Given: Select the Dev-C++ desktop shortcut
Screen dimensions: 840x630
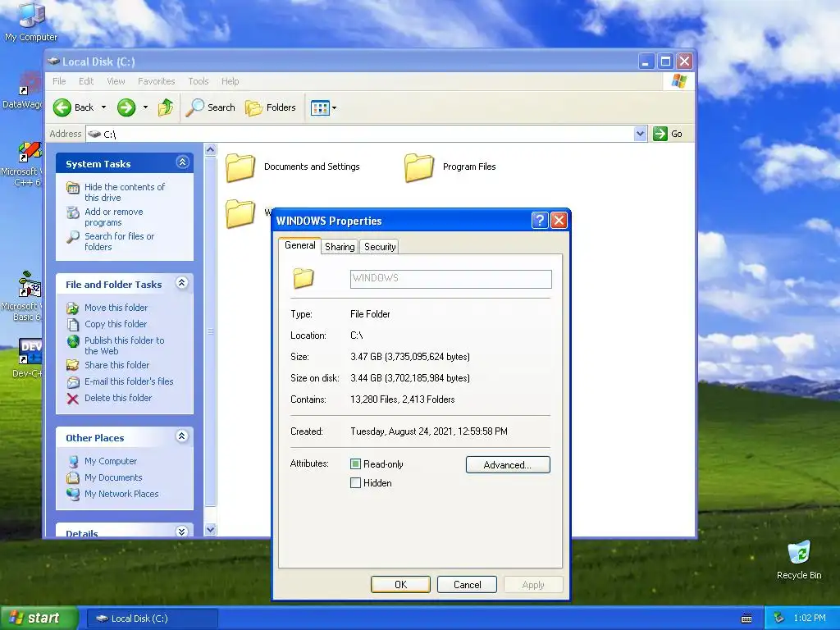Looking at the screenshot, I should 28,358.
